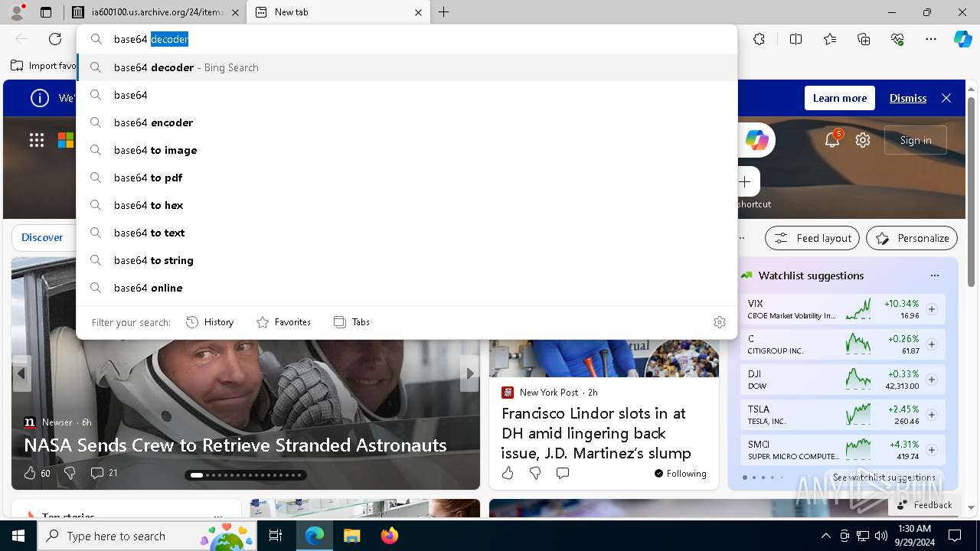Open Copilot sidebar icon
The image size is (980, 551).
coord(962,39)
